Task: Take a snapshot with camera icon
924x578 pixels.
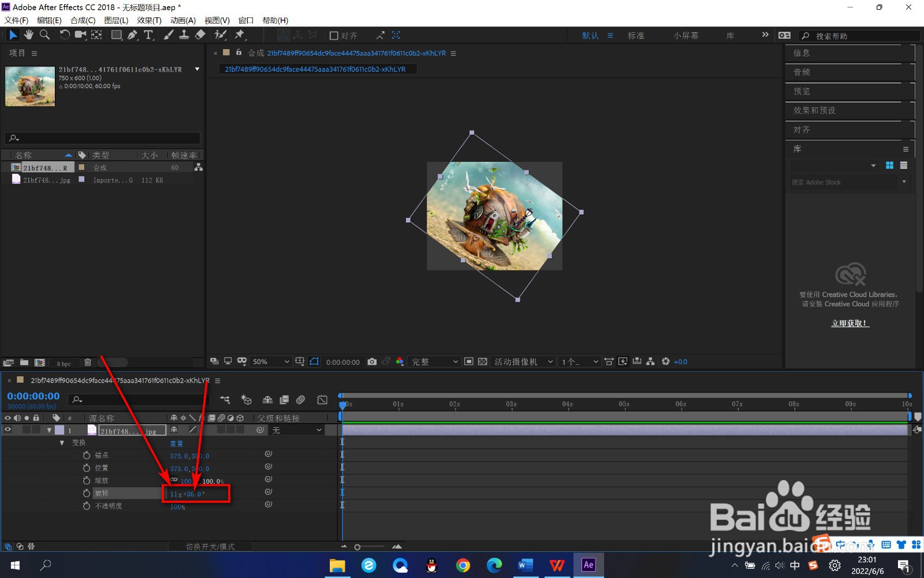Action: tap(372, 362)
